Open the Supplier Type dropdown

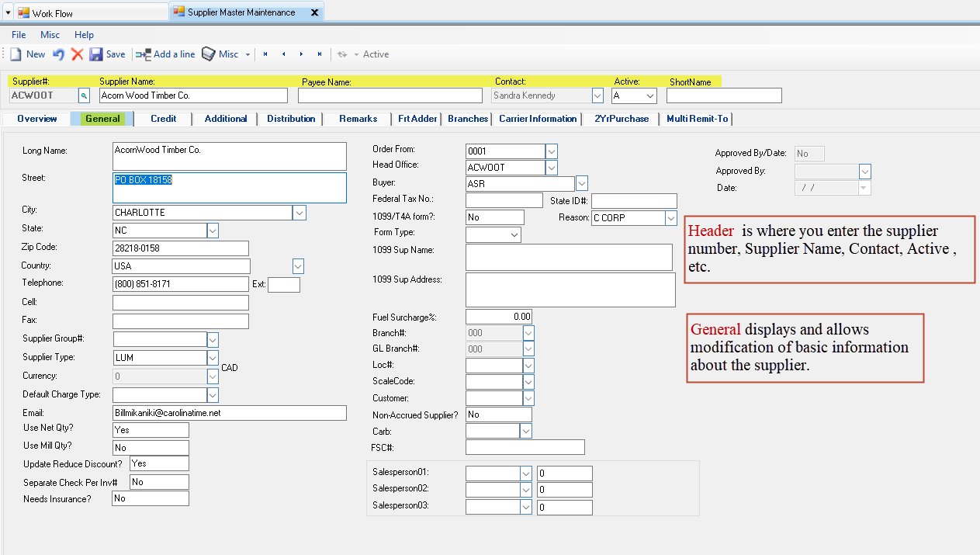[213, 358]
